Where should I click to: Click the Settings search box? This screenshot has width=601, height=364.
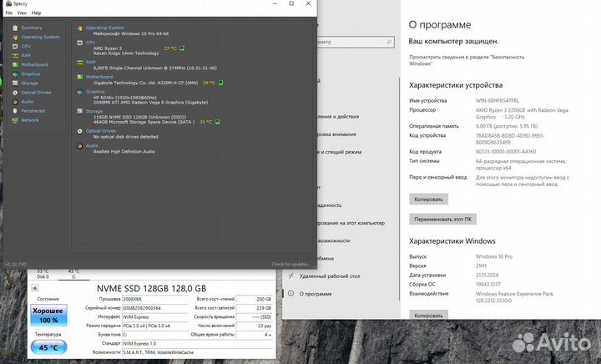pos(355,42)
